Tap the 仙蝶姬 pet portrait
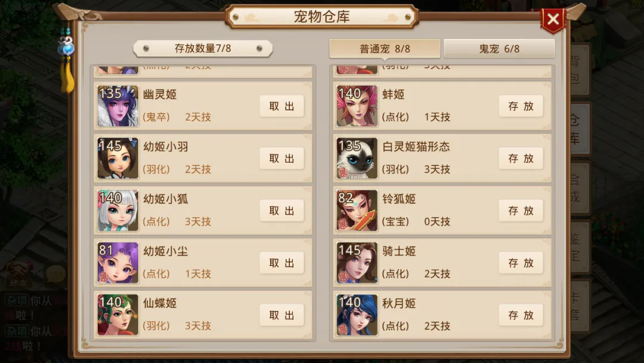The width and height of the screenshot is (644, 363). click(118, 315)
